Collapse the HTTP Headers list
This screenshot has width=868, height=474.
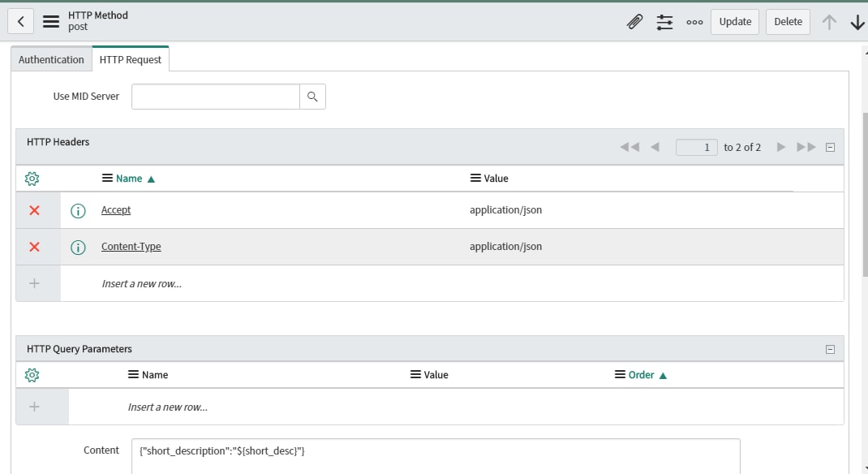(x=830, y=146)
